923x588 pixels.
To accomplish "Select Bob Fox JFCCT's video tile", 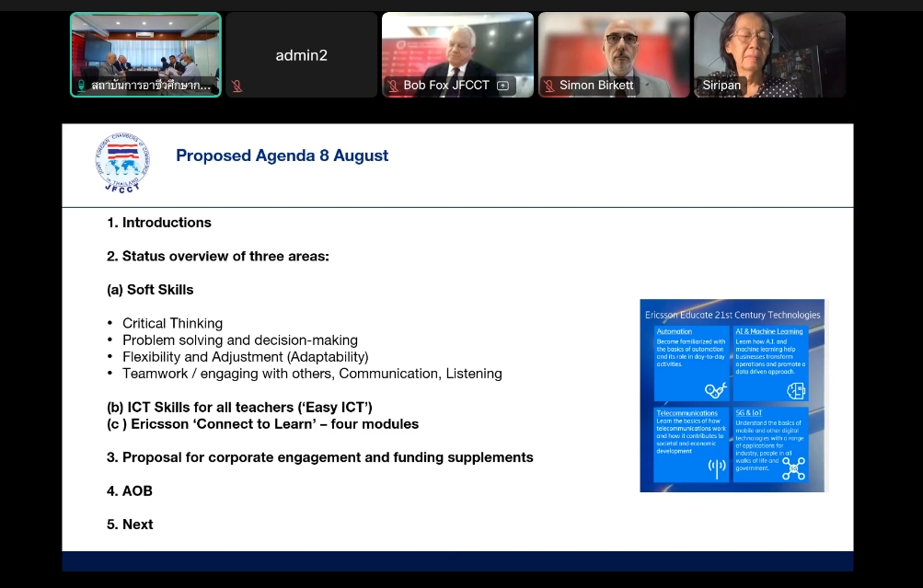I will pyautogui.click(x=457, y=54).
